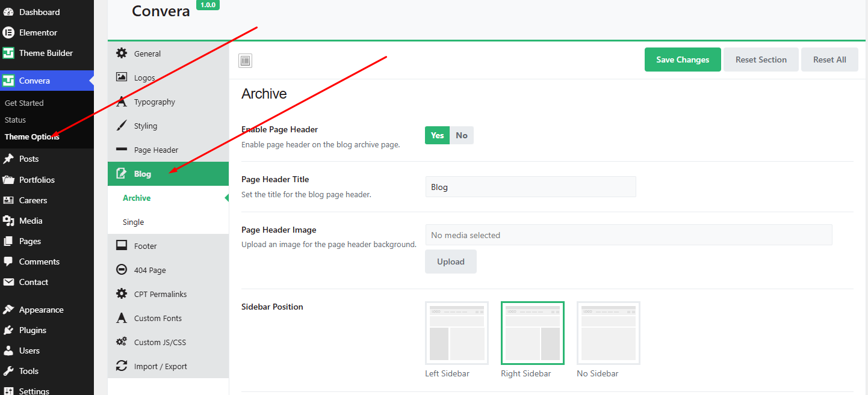Click the Page Header bar icon
The width and height of the screenshot is (868, 395).
pos(122,149)
